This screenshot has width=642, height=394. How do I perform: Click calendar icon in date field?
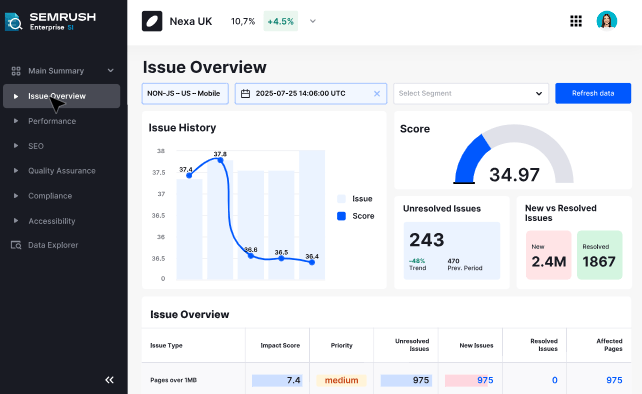click(x=245, y=94)
